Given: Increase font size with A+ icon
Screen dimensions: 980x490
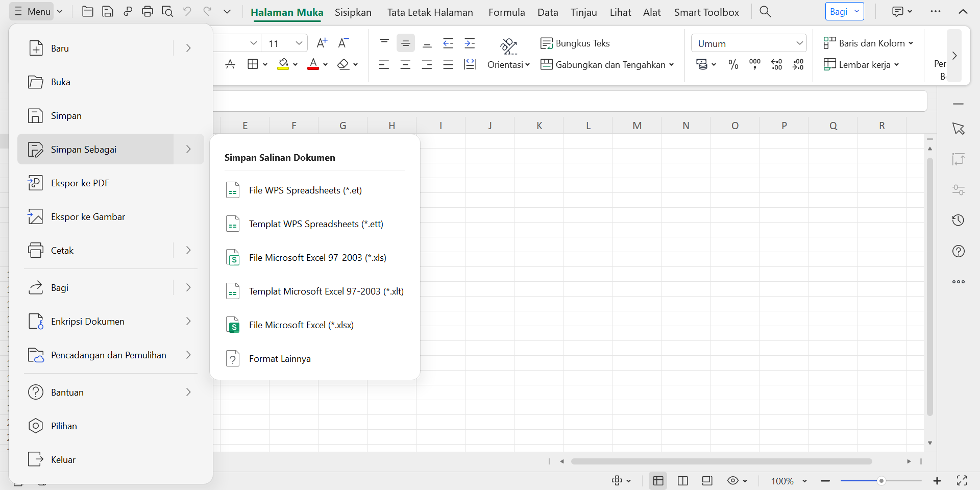Looking at the screenshot, I should 322,43.
